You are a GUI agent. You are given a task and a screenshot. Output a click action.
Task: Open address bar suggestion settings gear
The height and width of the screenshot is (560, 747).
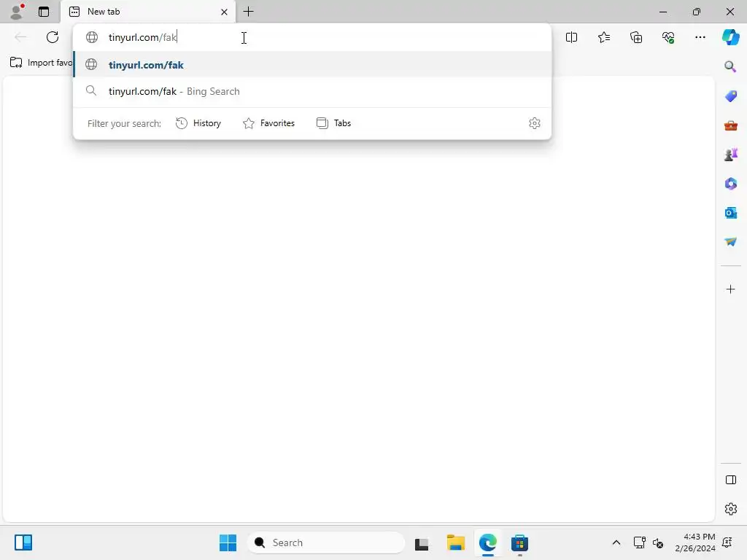click(535, 123)
